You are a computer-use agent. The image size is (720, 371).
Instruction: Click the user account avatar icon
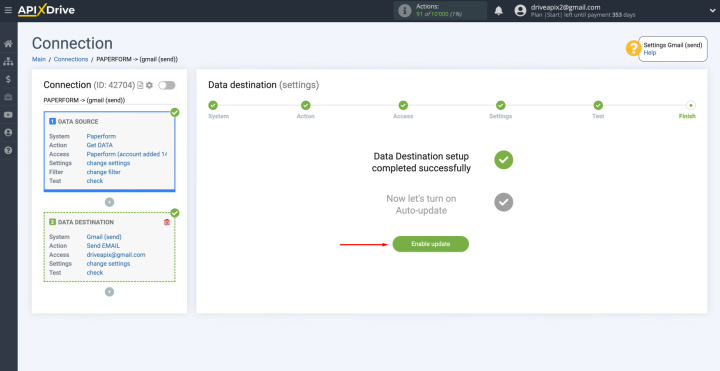click(x=520, y=11)
